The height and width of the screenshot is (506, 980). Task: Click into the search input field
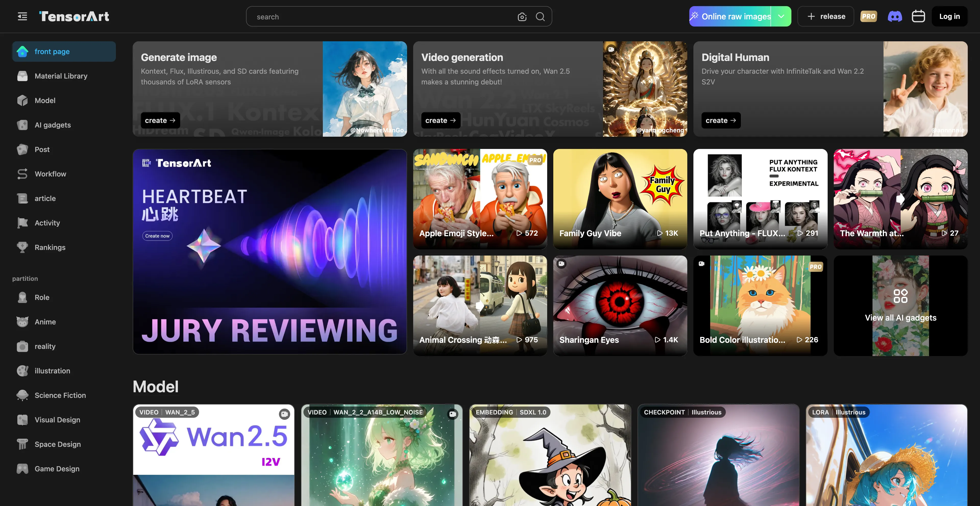pos(381,17)
